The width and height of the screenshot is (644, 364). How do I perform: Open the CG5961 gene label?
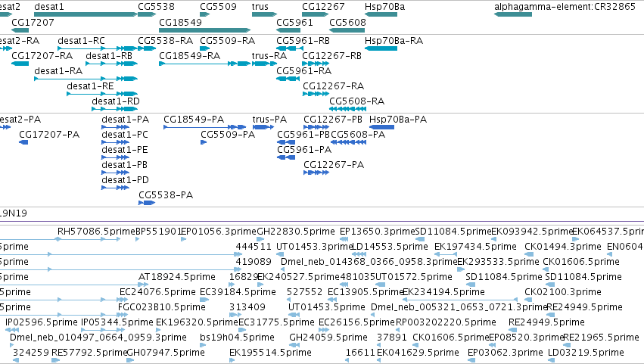pyautogui.click(x=294, y=22)
